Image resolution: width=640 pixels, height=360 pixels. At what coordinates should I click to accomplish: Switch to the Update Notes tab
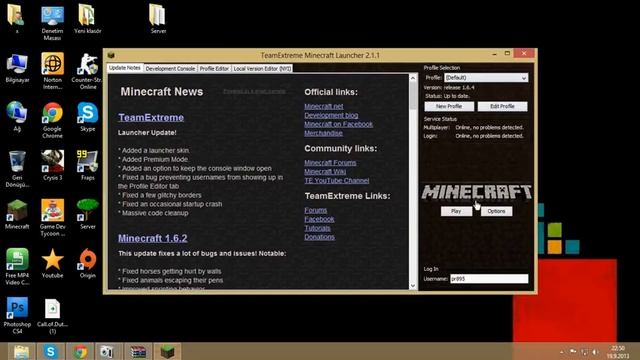click(x=125, y=68)
